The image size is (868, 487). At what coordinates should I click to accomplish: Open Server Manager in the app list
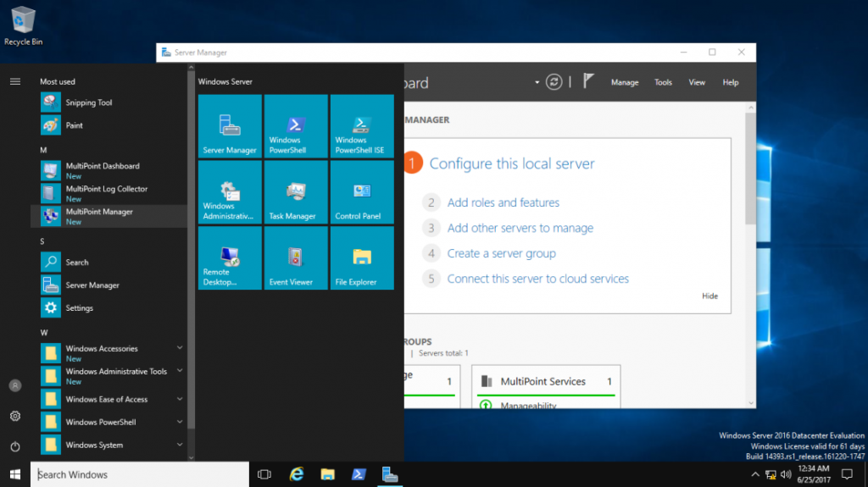(109, 285)
